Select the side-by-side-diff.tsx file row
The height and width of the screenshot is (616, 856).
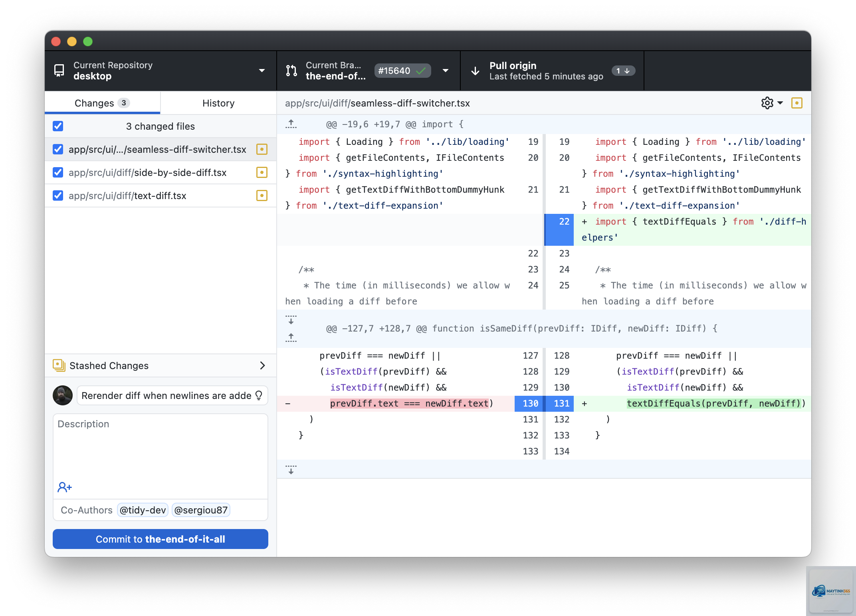[x=160, y=172]
